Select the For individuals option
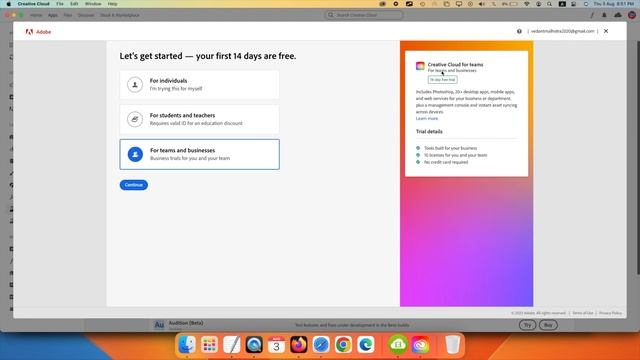640x360 pixels. 200,84
